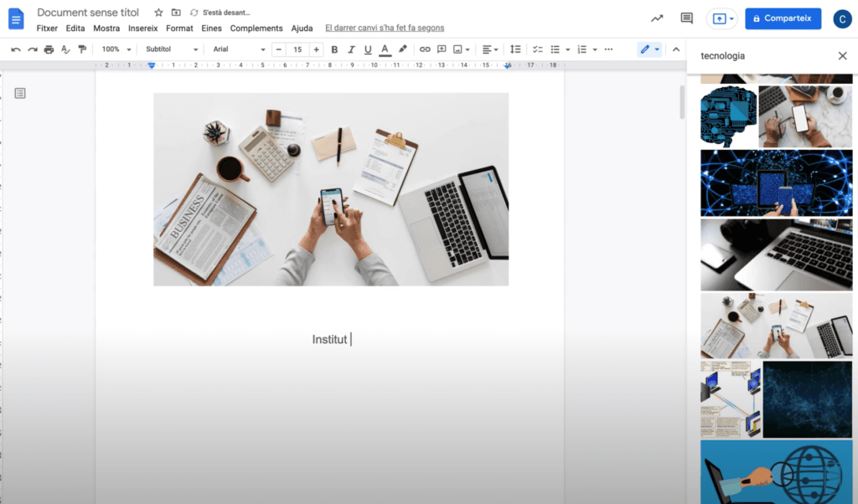The height and width of the screenshot is (504, 858).
Task: Click the print icon in toolbar
Action: click(x=49, y=49)
